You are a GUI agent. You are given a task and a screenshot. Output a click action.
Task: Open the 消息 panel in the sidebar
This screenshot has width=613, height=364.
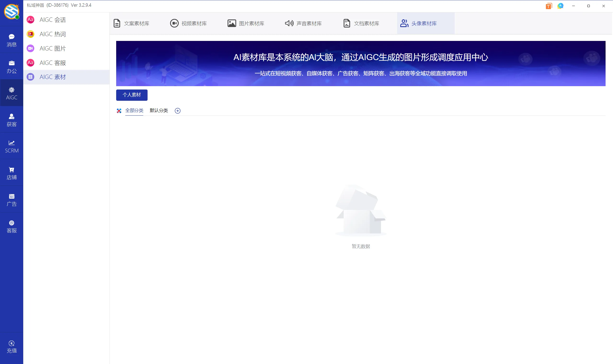point(11,40)
